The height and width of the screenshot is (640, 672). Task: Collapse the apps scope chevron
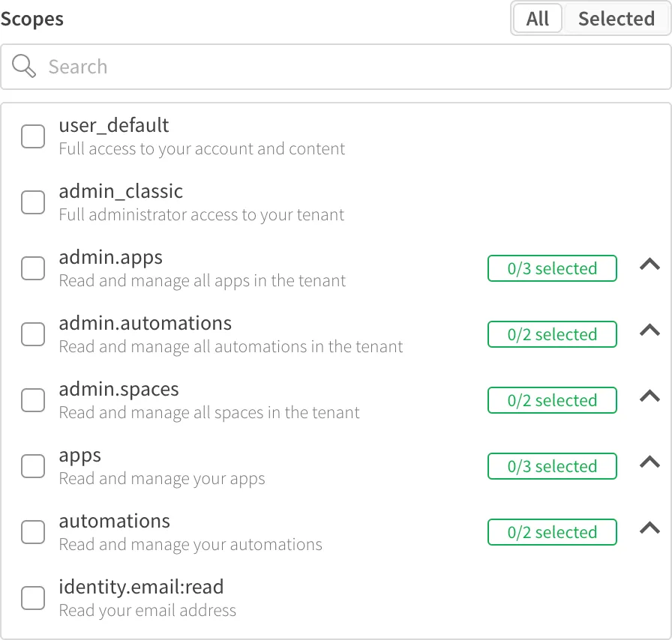pyautogui.click(x=649, y=462)
